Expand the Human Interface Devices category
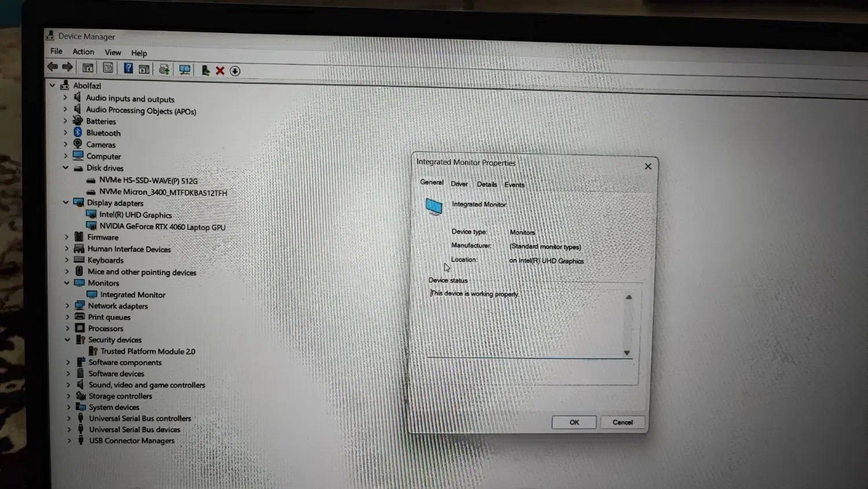This screenshot has height=489, width=868. [67, 249]
